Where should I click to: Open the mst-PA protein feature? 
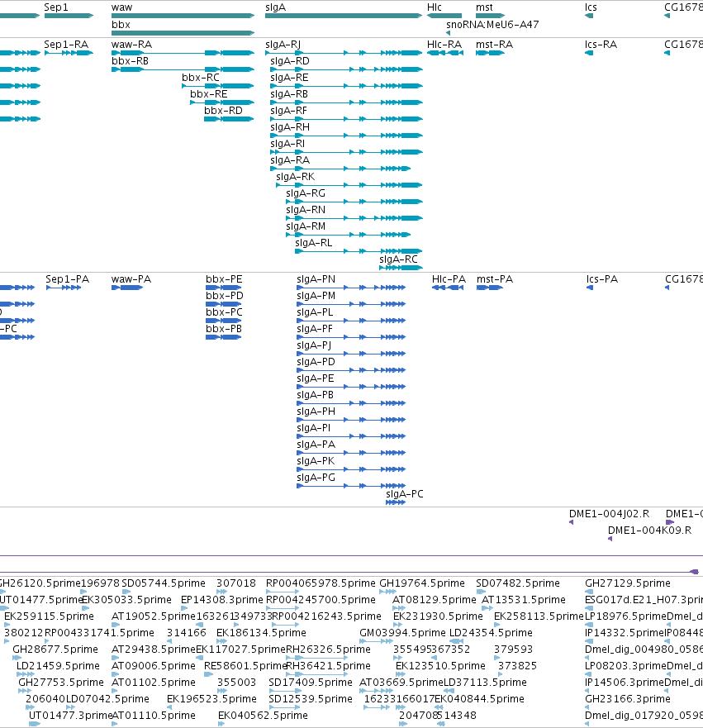pos(490,288)
